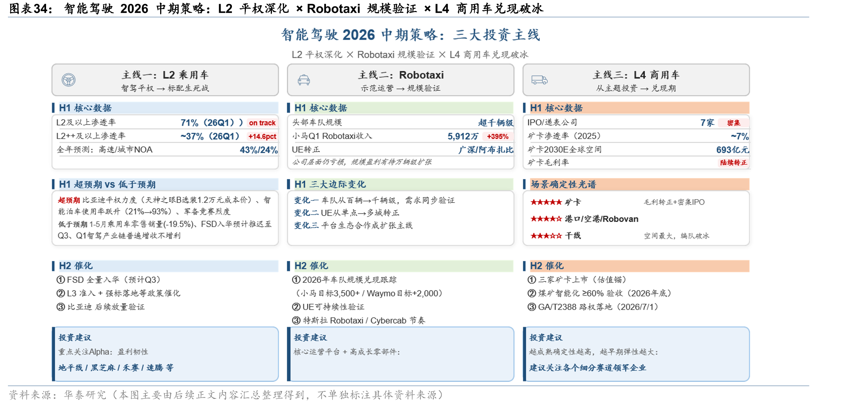Click the red '+14.6pct' badge
Image resolution: width=868 pixels, height=406 pixels.
[x=262, y=137]
